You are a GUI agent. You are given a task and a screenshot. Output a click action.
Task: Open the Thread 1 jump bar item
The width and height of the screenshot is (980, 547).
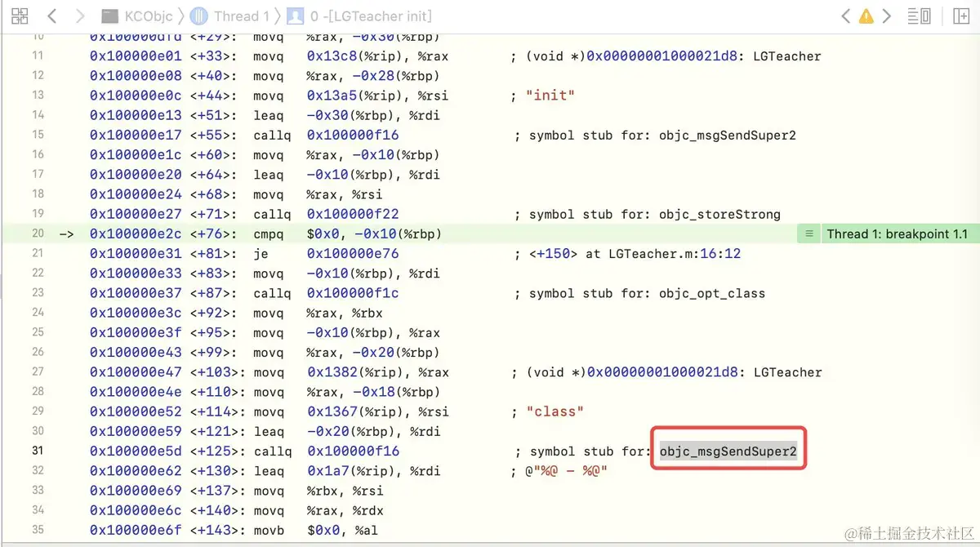coord(229,16)
